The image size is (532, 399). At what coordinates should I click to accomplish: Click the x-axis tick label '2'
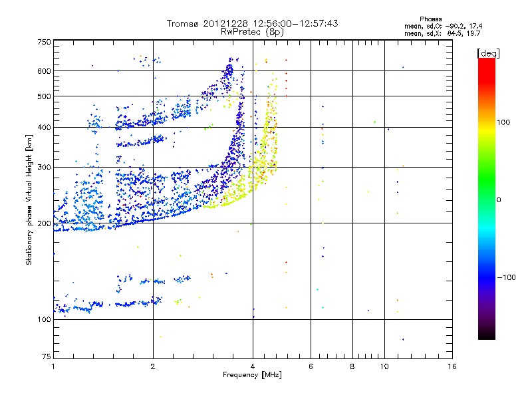[x=153, y=366]
